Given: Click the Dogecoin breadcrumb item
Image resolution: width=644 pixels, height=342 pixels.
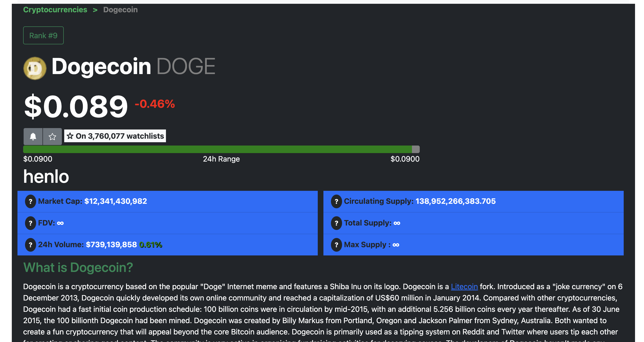Looking at the screenshot, I should coord(120,10).
